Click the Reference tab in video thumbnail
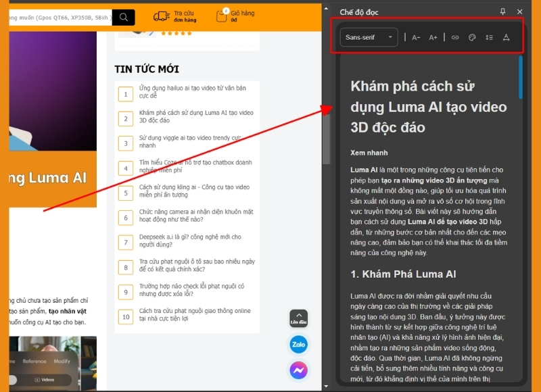The width and height of the screenshot is (541, 392). click(x=34, y=362)
